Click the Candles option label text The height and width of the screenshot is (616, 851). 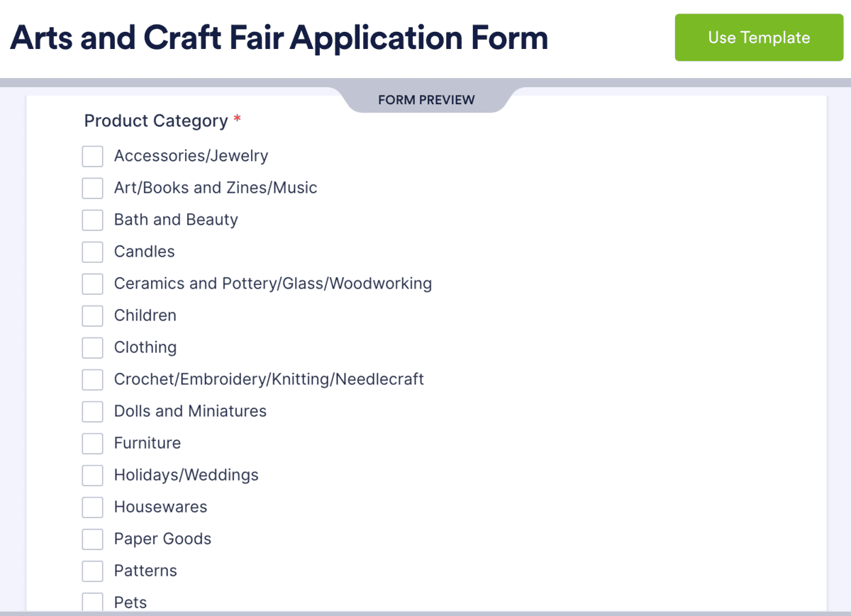(x=145, y=252)
